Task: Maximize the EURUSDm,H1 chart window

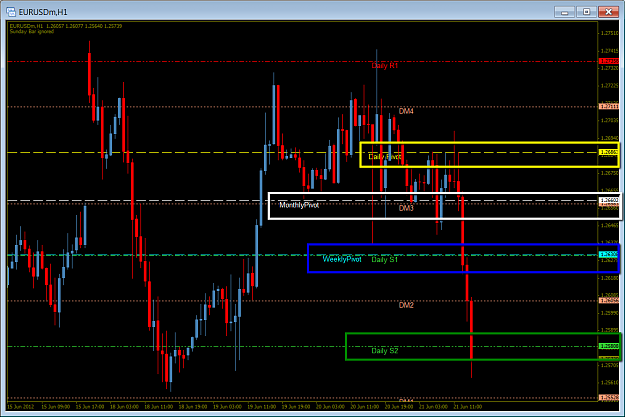Action: [x=586, y=12]
